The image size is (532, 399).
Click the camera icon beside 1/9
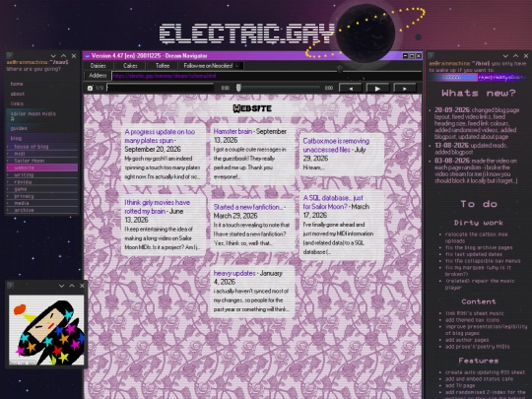(90, 89)
